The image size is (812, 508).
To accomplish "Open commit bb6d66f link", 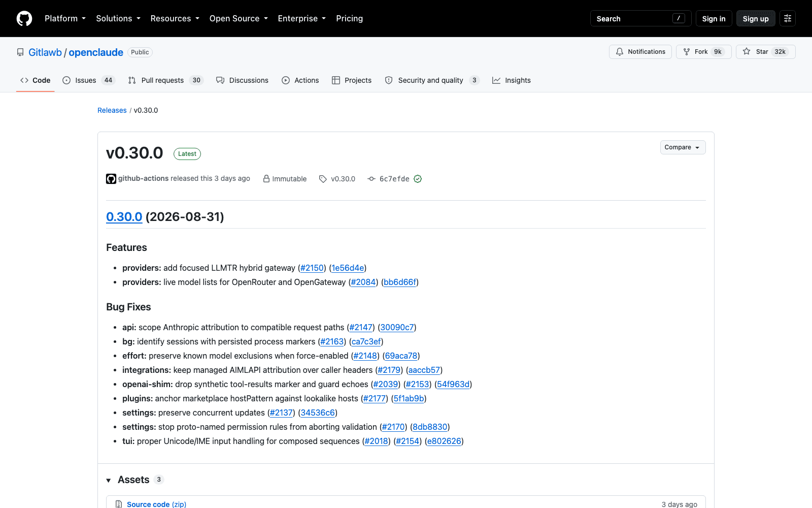I will [x=400, y=282].
